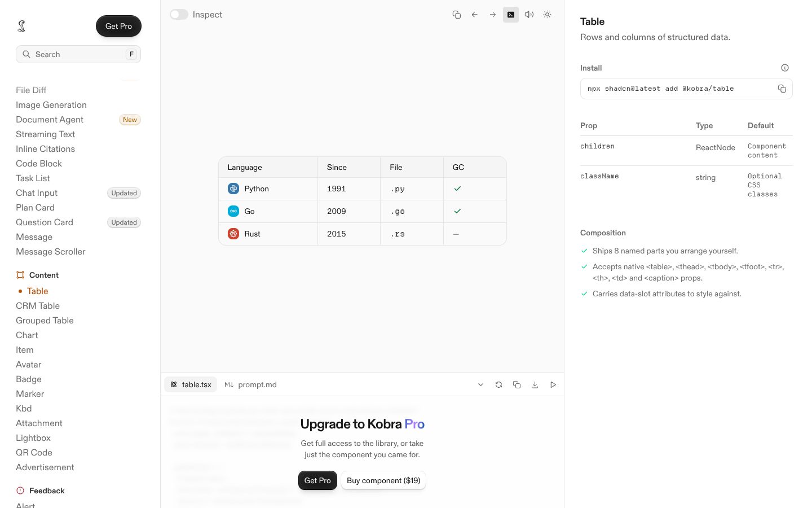The image size is (812, 508).
Task: Open Chart in sidebar
Action: pyautogui.click(x=27, y=335)
